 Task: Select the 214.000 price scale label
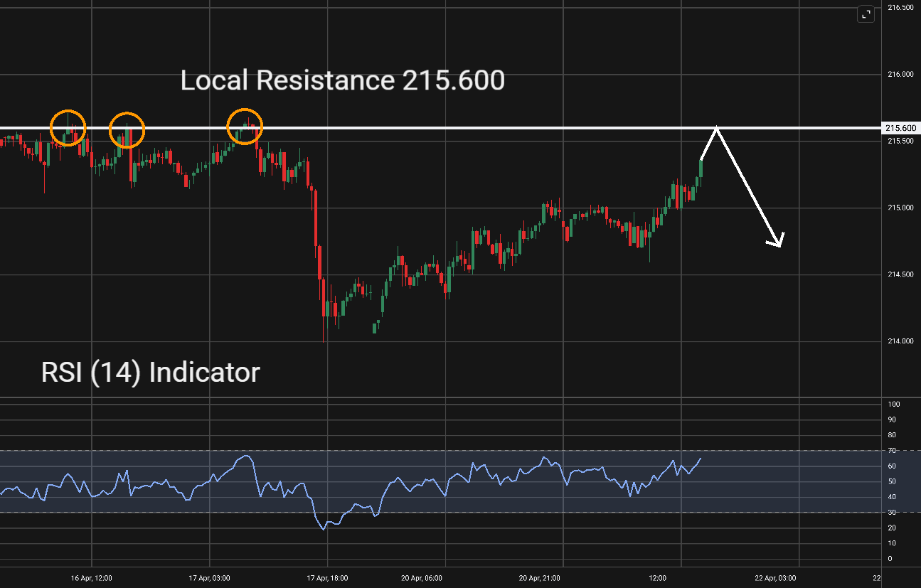click(x=900, y=341)
